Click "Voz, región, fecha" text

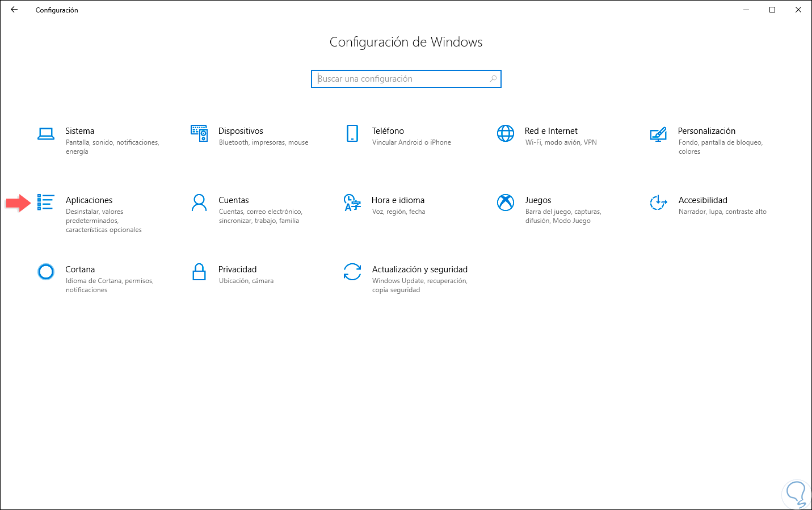pos(398,212)
